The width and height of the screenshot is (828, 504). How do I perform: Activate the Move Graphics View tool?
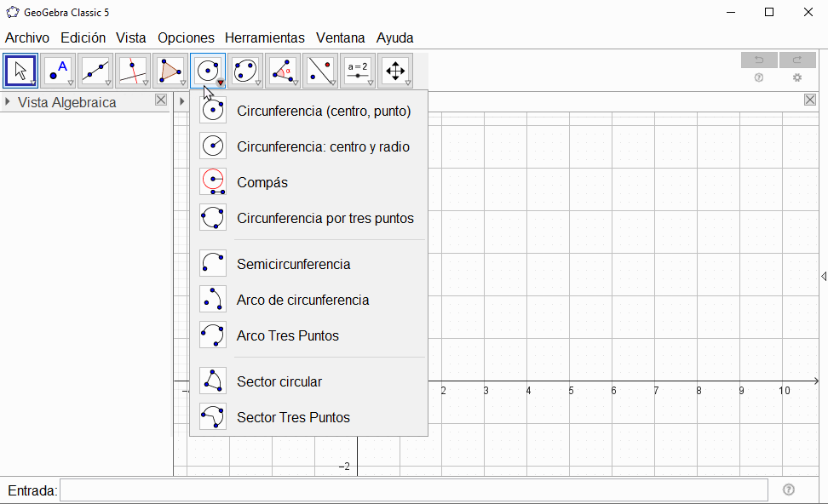click(x=395, y=71)
